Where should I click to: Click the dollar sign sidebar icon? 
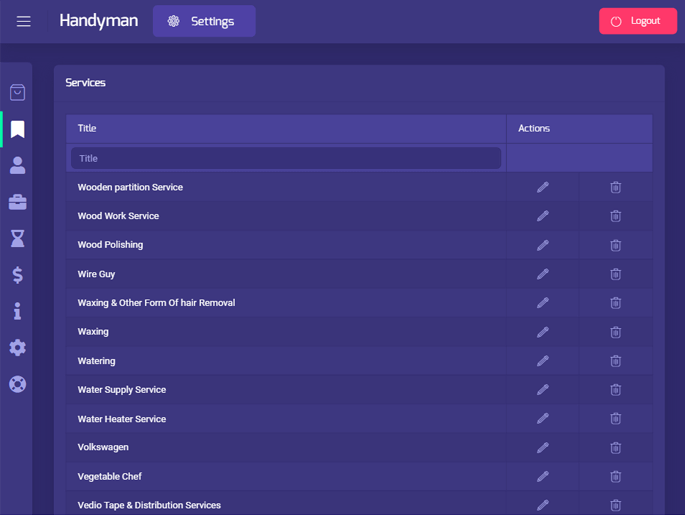(17, 275)
